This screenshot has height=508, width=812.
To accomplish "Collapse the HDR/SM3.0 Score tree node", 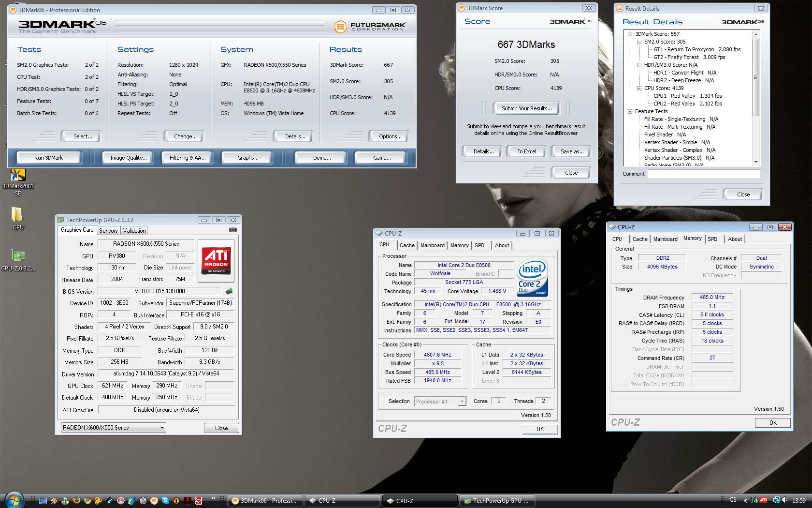I will click(639, 65).
